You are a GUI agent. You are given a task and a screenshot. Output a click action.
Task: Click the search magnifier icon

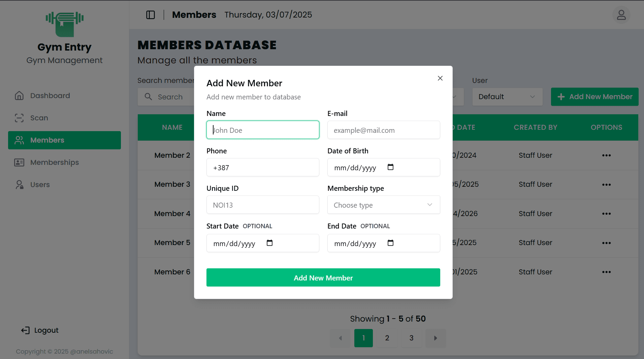[148, 97]
